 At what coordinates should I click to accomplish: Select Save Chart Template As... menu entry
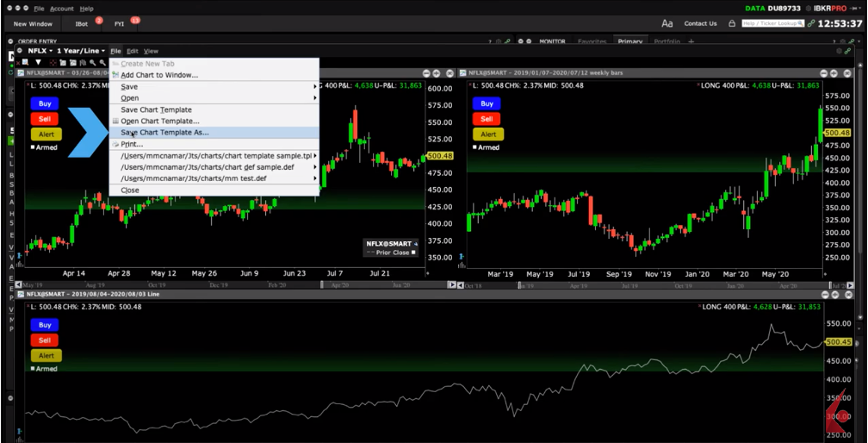[x=164, y=133]
